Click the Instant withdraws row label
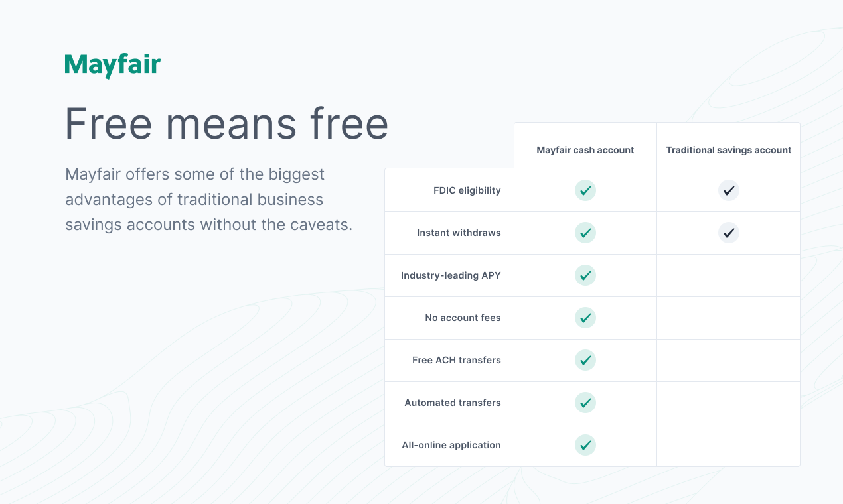 pyautogui.click(x=459, y=233)
